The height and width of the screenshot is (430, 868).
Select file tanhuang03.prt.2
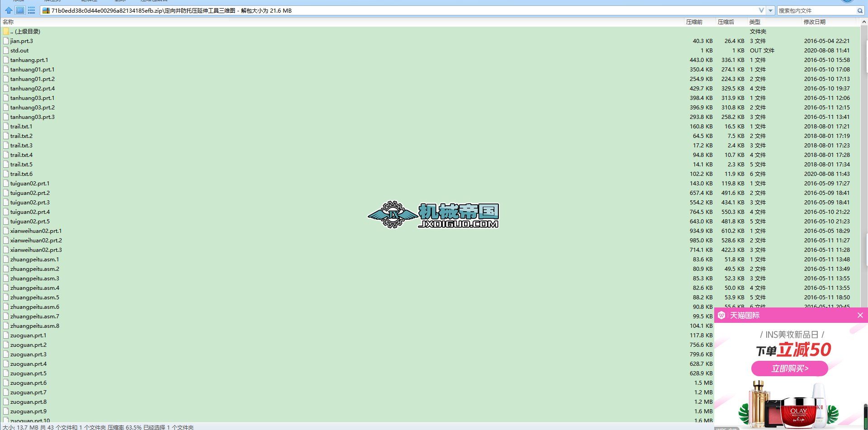coord(32,107)
